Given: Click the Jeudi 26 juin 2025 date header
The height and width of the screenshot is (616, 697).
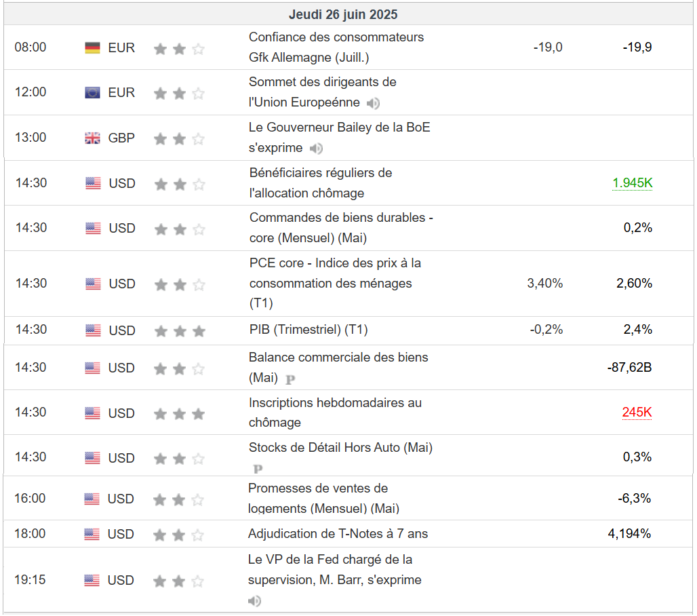Looking at the screenshot, I should point(343,14).
